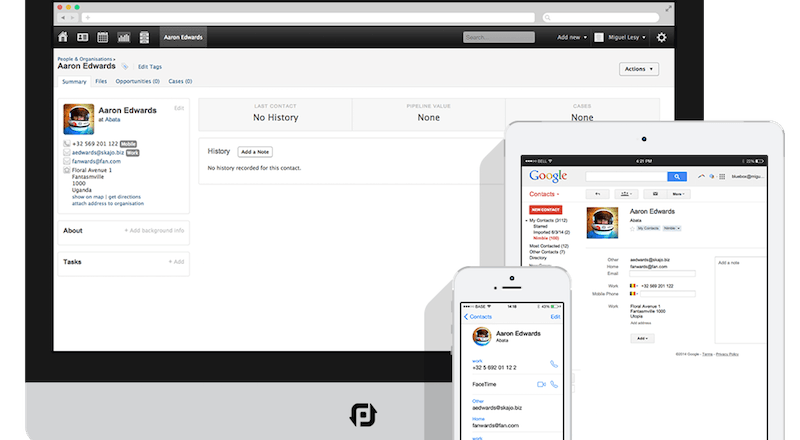The width and height of the screenshot is (800, 440).
Task: Open the Cases filing cabinet icon
Action: (x=144, y=37)
